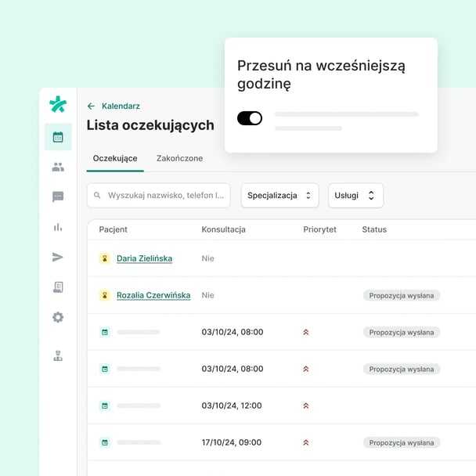The image size is (476, 476).
Task: Click Nie in Daria Zielińska's row
Action: 208,258
